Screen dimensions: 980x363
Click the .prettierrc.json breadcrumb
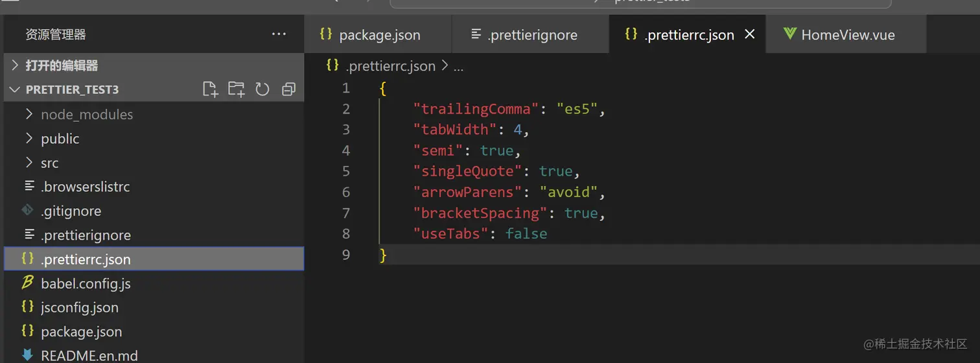click(390, 66)
